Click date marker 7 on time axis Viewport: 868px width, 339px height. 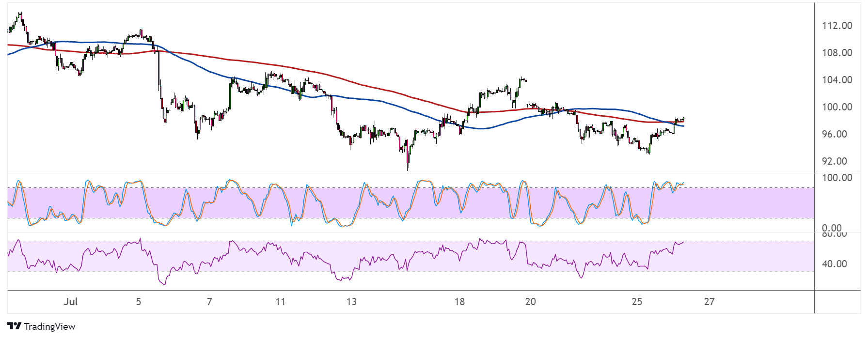(209, 302)
